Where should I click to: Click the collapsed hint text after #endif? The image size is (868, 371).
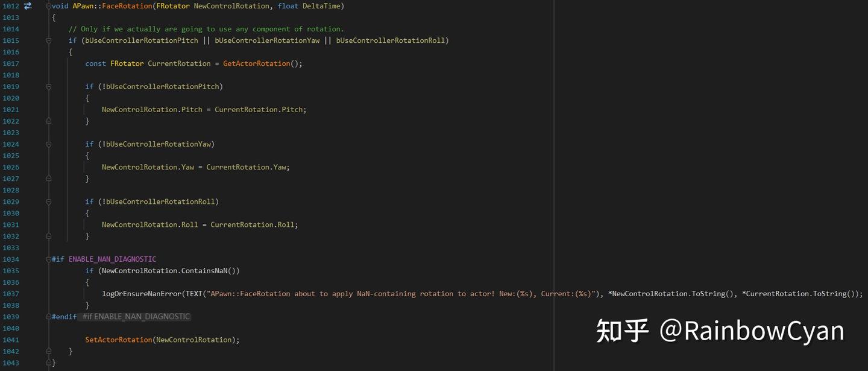135,316
